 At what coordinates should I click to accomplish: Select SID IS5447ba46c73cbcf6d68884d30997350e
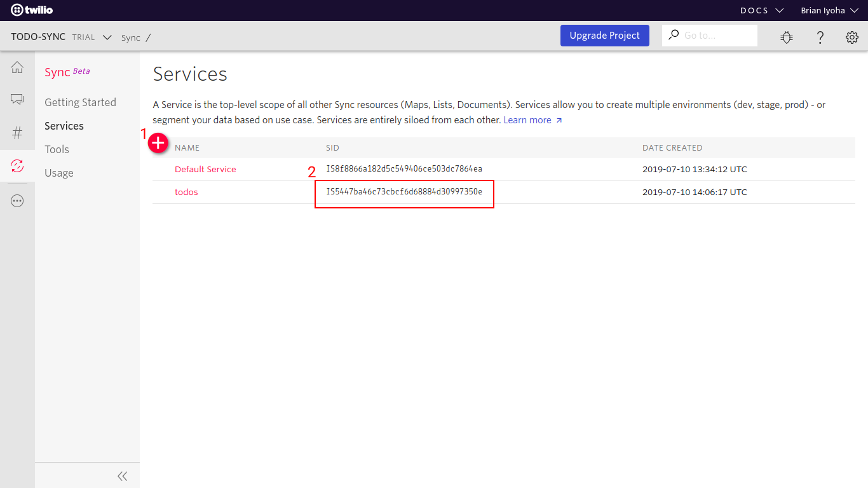coord(404,192)
